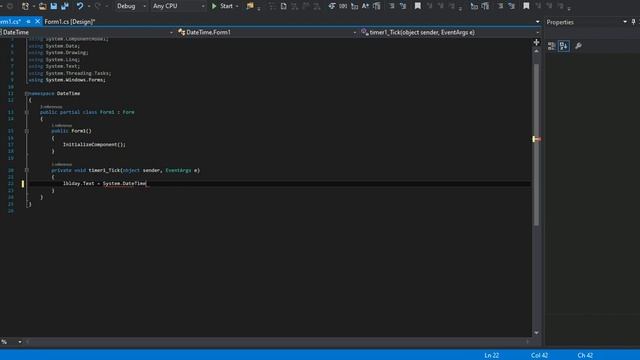Viewport: 640px width, 360px height.
Task: Click the editor vertical scrollbar thumb
Action: coord(536,144)
